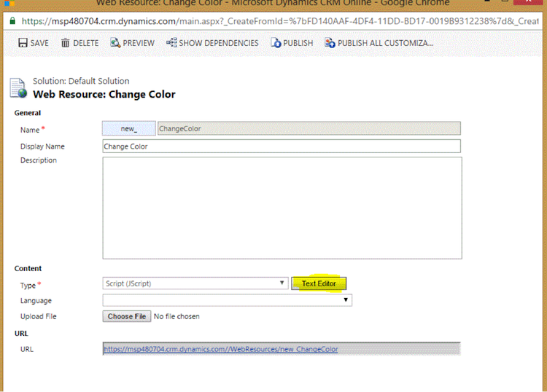Click the green padlock in the address bar

[12, 21]
